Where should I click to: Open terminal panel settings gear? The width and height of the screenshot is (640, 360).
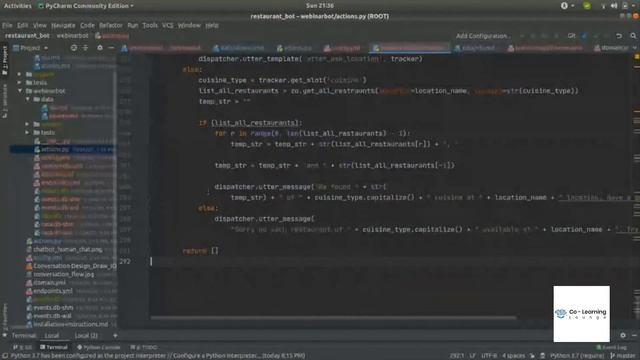click(623, 336)
